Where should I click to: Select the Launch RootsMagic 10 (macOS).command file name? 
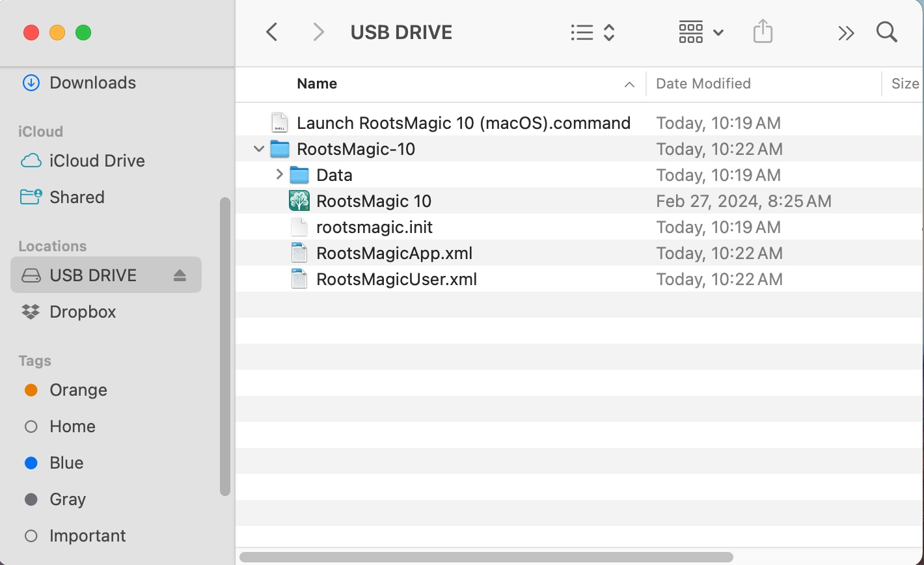(x=463, y=123)
